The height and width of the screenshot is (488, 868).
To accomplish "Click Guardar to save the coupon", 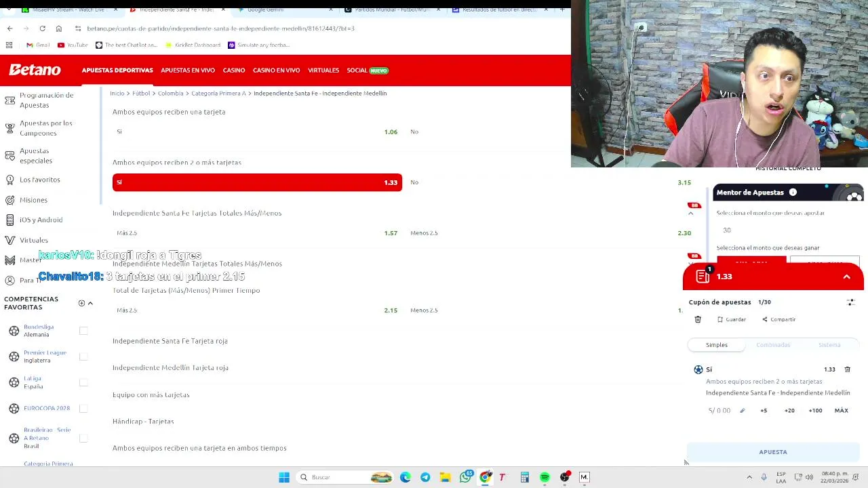I will 732,319.
